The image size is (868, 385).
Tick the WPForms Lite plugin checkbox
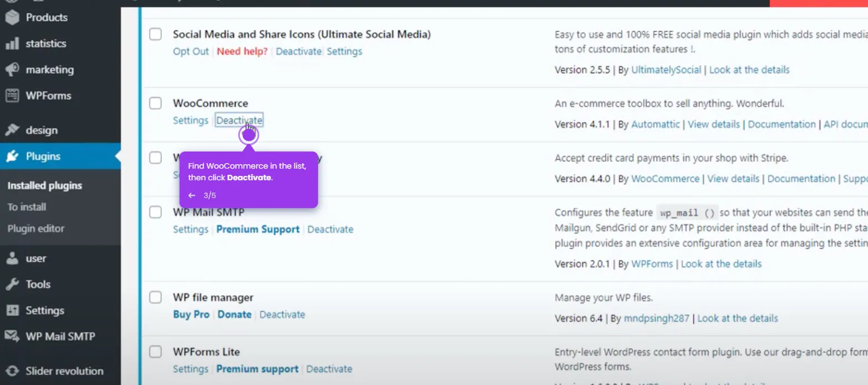coord(156,352)
